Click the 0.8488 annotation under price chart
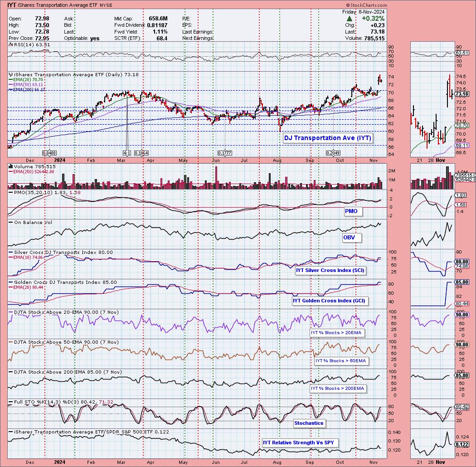Screen dimensions: 476x467 tap(49, 153)
